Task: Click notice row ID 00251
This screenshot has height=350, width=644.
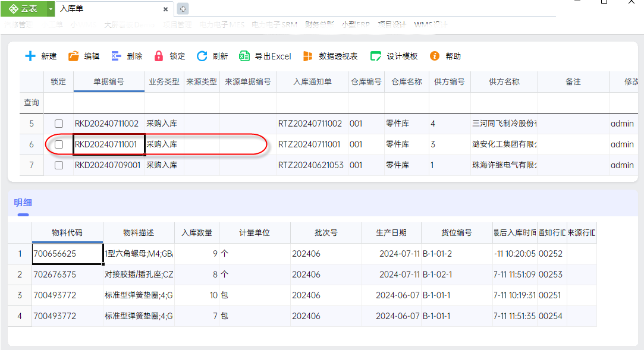Action: click(552, 295)
